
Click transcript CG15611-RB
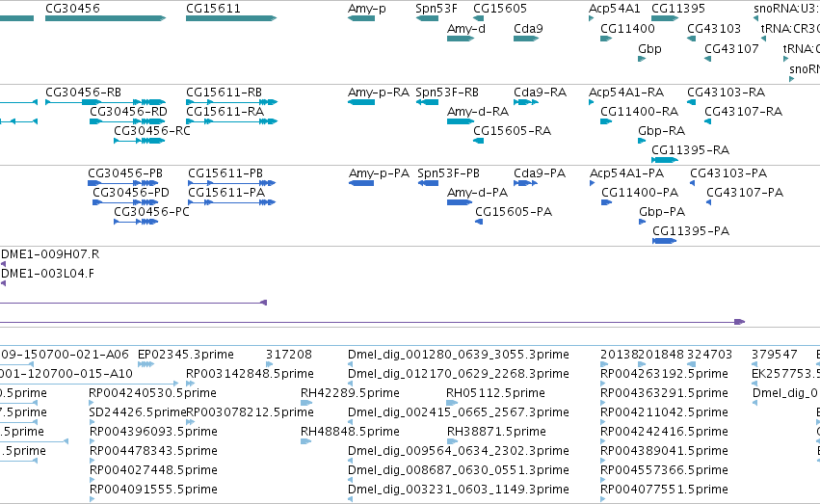[x=224, y=93]
